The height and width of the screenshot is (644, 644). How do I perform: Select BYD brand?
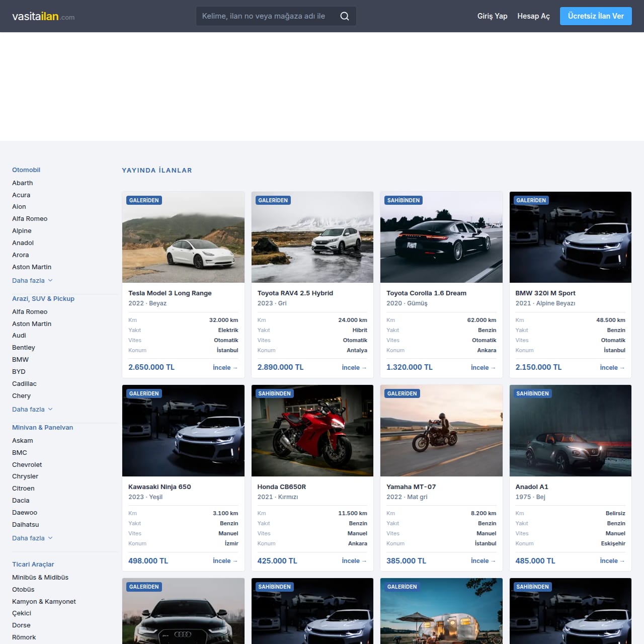pos(19,372)
